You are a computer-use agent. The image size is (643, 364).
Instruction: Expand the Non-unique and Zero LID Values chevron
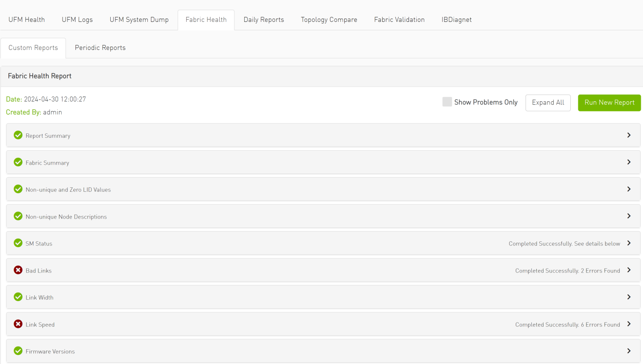tap(629, 189)
